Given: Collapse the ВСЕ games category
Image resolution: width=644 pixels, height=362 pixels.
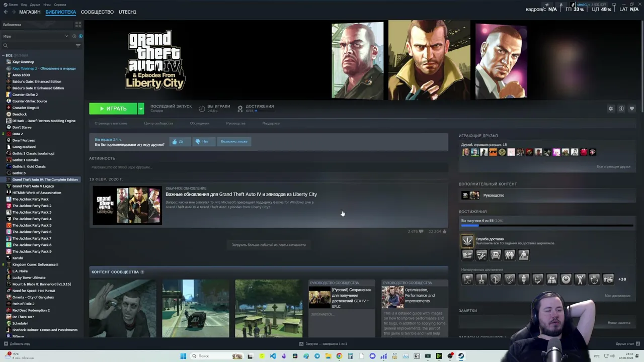Looking at the screenshot, I should [x=3, y=55].
